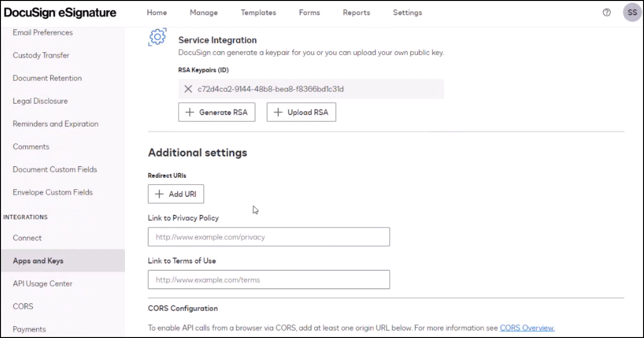This screenshot has width=644, height=338.
Task: Select Settings in the top navigation
Action: pos(407,13)
